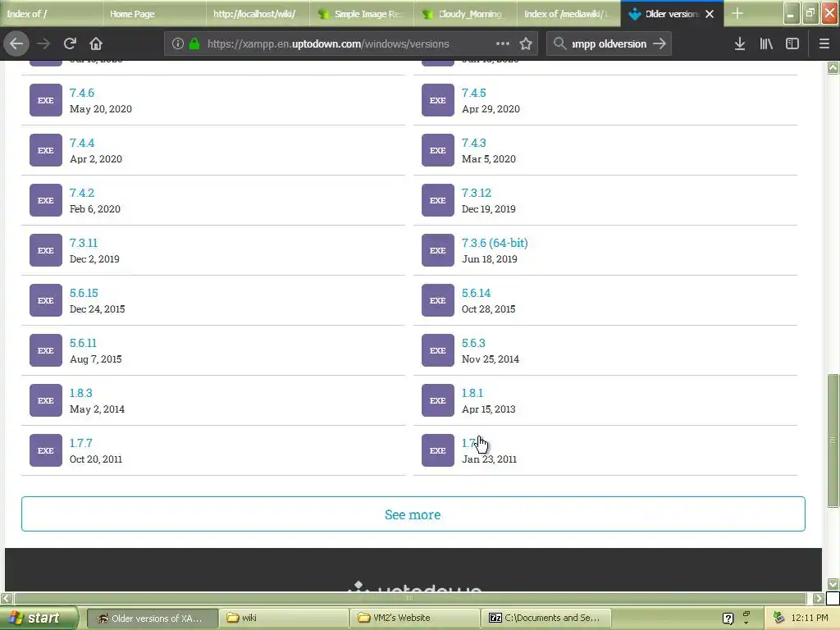Open the Windows start button
Image resolution: width=840 pixels, height=630 pixels.
click(x=39, y=618)
